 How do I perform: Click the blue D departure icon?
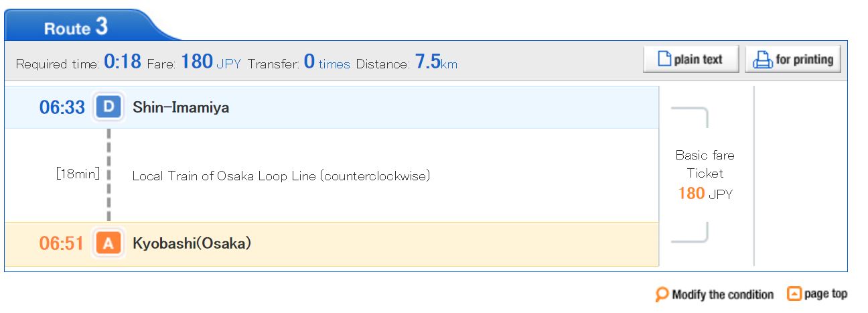[108, 107]
